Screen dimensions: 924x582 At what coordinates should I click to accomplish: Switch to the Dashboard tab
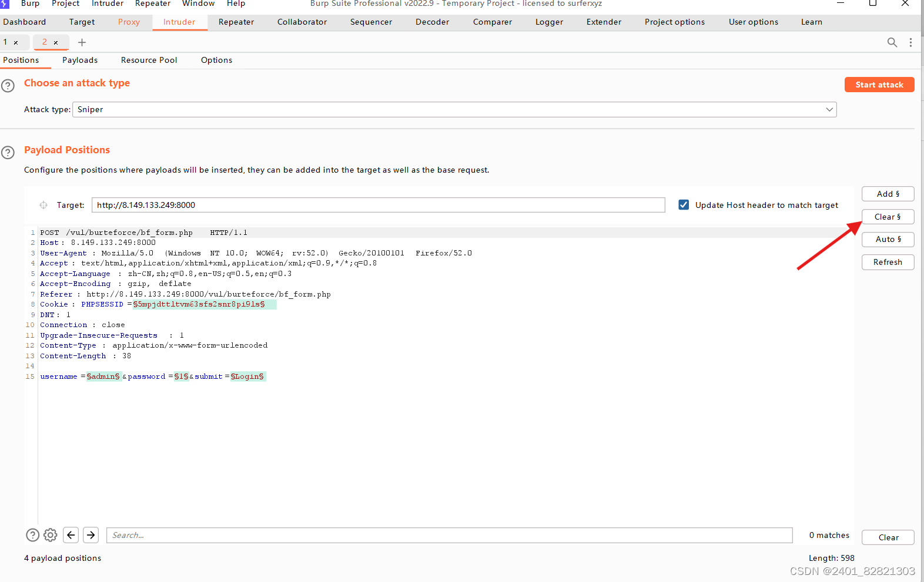coord(25,22)
